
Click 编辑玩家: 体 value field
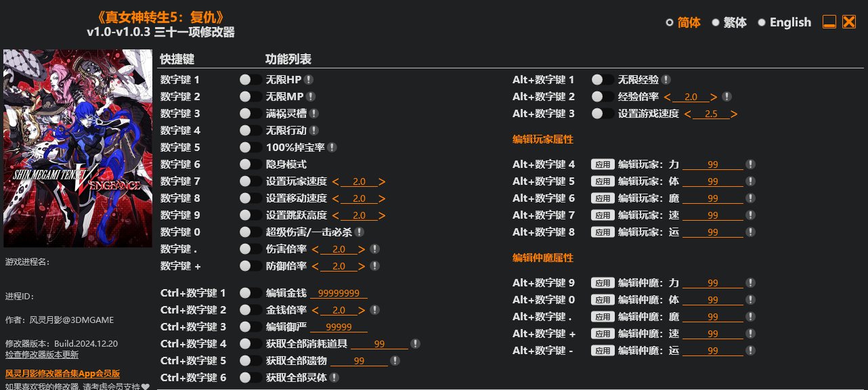713,181
